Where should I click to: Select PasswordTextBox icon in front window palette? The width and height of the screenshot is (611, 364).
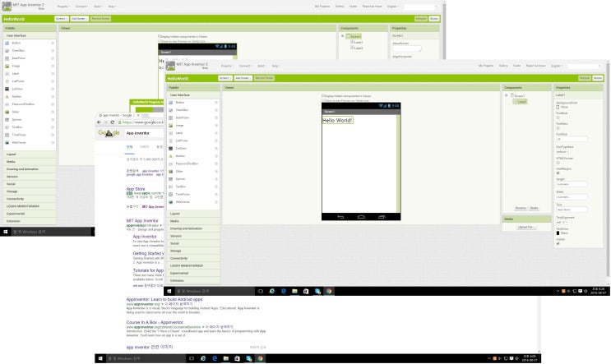[x=171, y=164]
